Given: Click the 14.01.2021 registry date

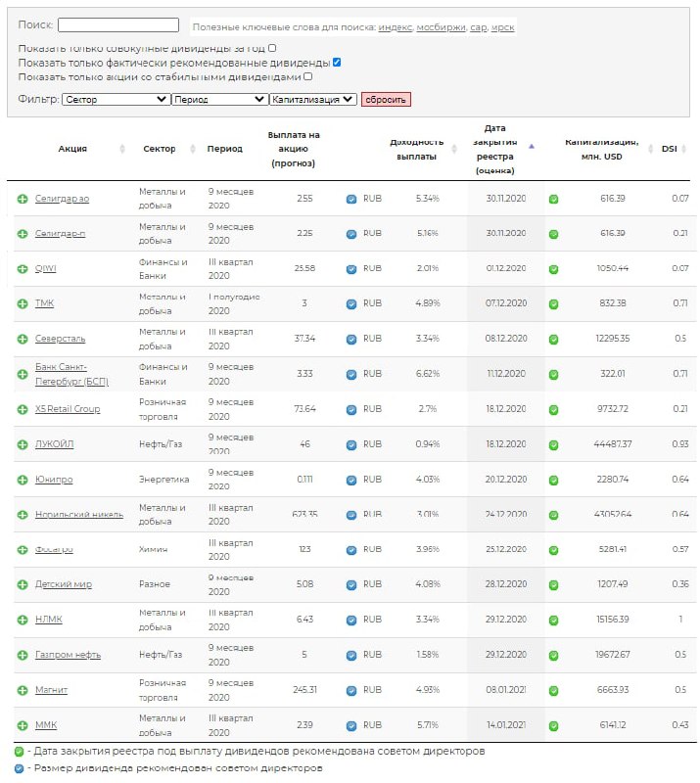Looking at the screenshot, I should tap(506, 725).
